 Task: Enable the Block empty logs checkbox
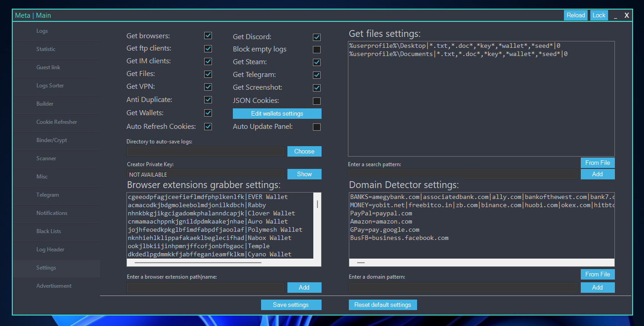pos(317,49)
